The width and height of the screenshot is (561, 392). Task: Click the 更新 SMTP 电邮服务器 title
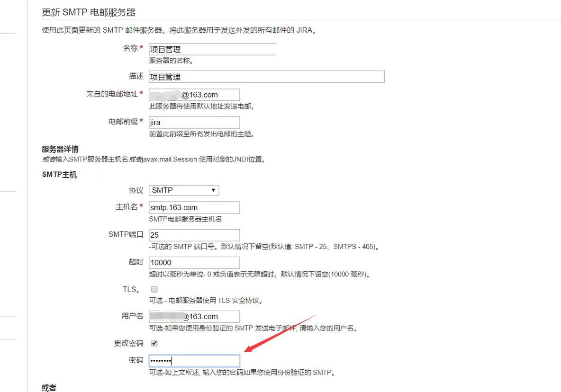(89, 12)
